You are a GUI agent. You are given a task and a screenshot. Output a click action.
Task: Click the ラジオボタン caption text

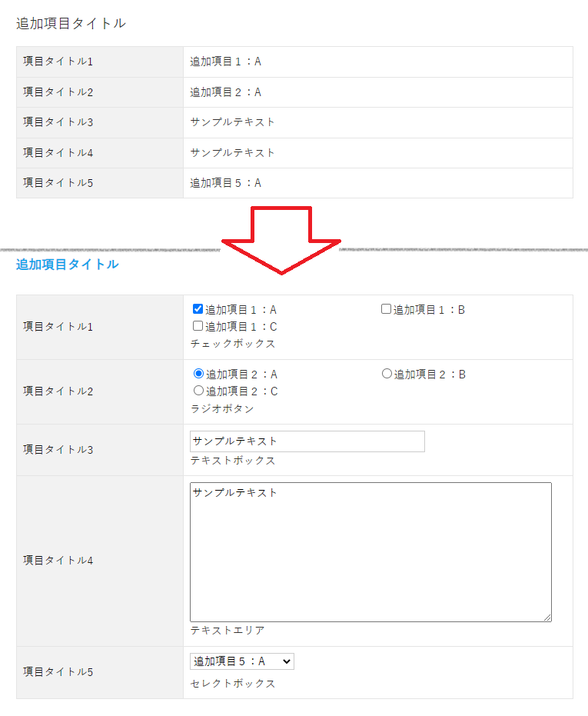222,408
